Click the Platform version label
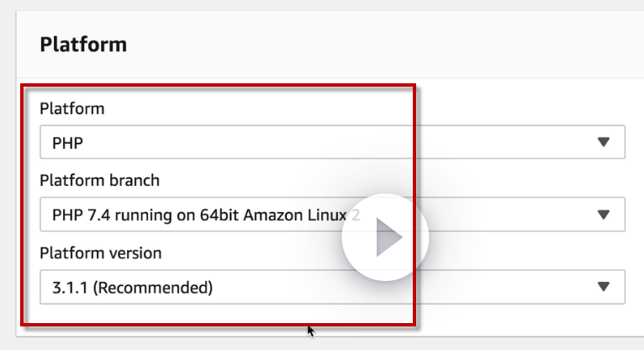This screenshot has height=350, width=644. click(x=101, y=252)
